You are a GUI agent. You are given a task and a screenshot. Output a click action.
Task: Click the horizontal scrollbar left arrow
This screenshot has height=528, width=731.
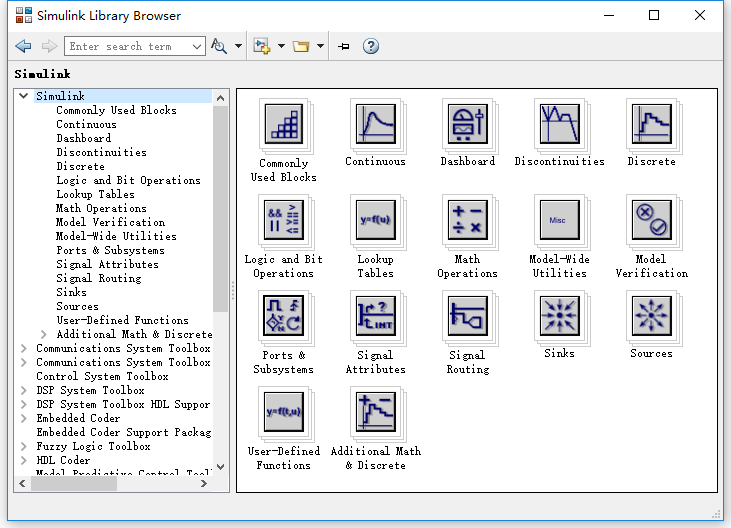click(x=22, y=483)
